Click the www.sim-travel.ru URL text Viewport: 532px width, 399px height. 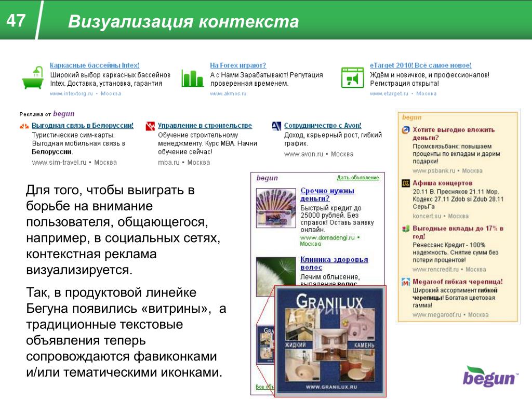59,163
